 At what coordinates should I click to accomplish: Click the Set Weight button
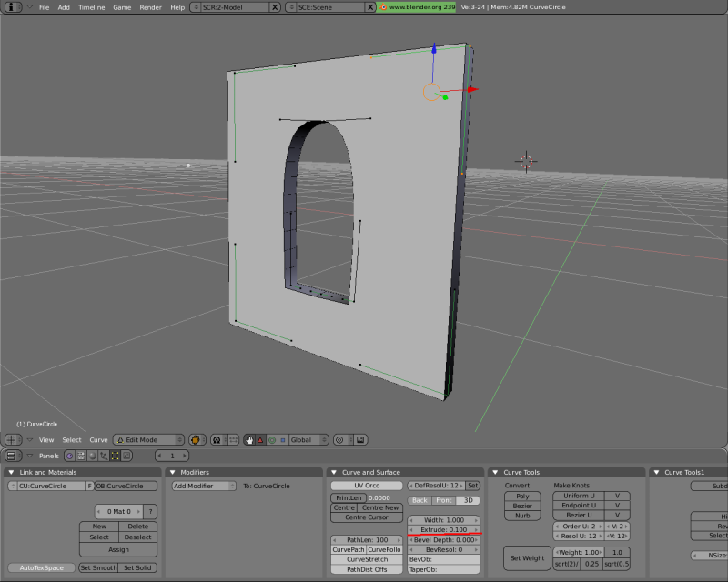(x=528, y=557)
